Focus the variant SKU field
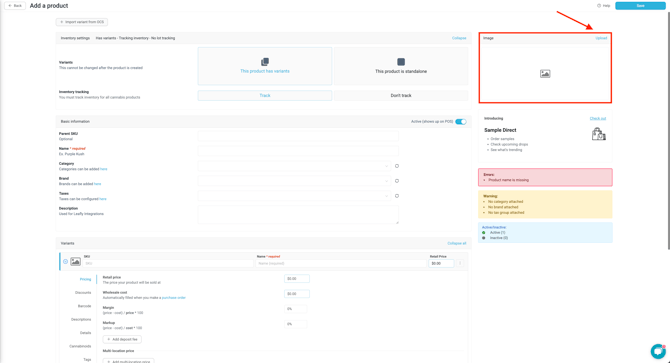The height and width of the screenshot is (363, 670). tap(168, 263)
